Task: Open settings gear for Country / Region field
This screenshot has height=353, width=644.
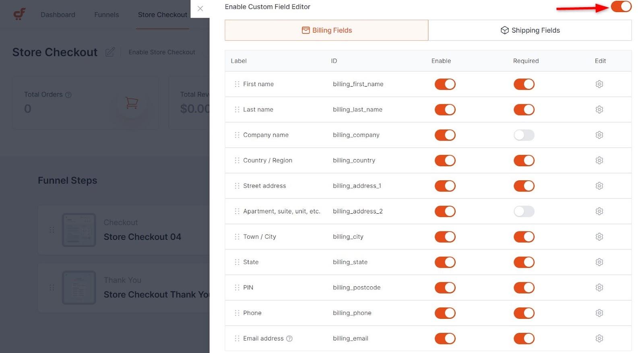Action: (599, 160)
